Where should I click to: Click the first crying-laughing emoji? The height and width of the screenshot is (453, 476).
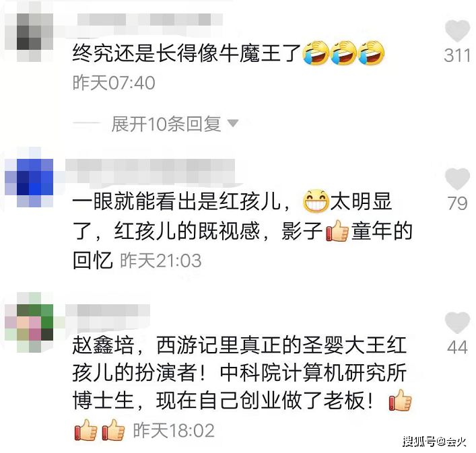coord(316,53)
